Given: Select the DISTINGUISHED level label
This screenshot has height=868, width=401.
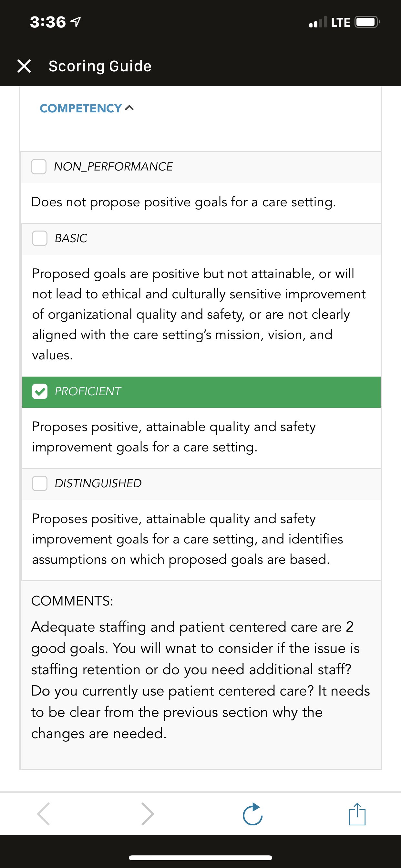Looking at the screenshot, I should (98, 483).
